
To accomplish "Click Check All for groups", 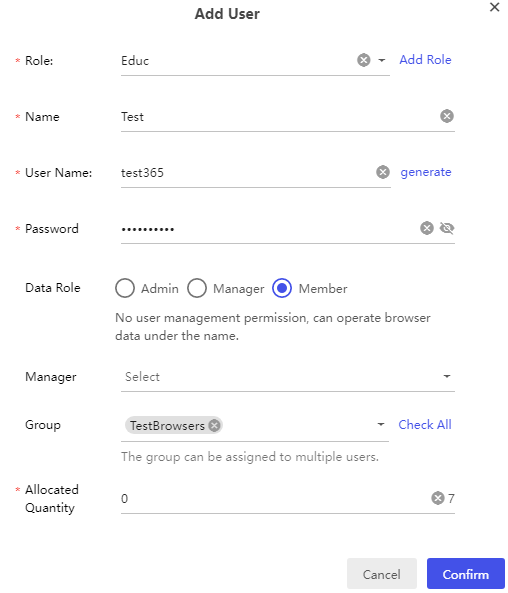I will click(425, 425).
